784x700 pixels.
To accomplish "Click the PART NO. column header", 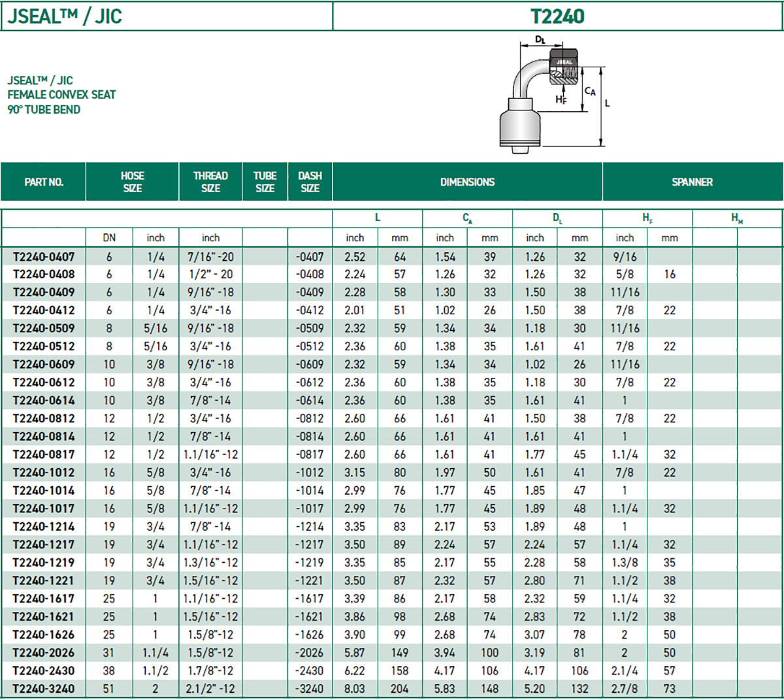I will 44,182.
